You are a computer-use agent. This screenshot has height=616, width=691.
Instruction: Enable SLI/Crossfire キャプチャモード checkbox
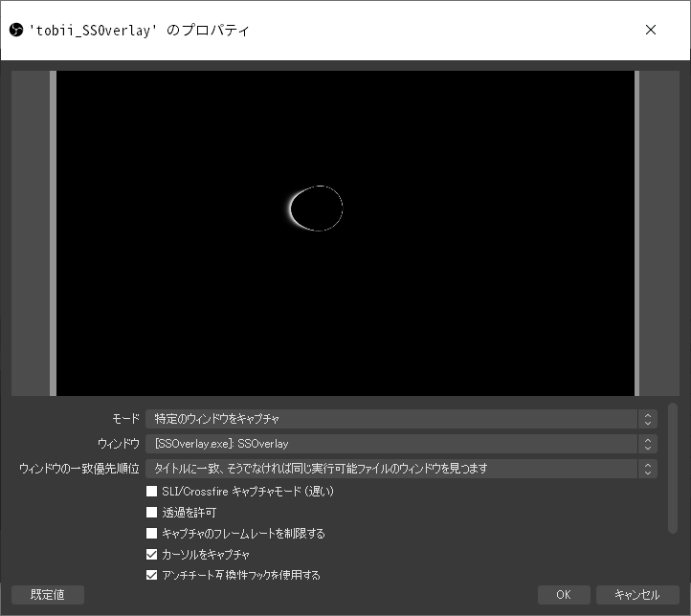(151, 491)
